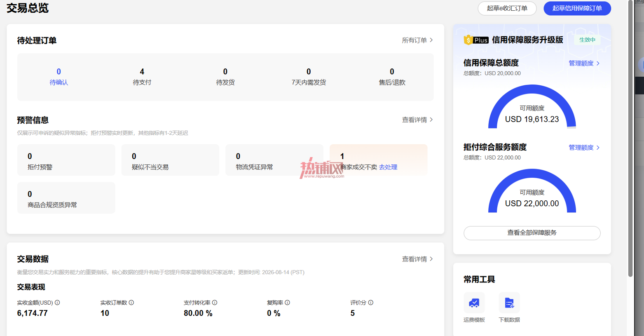Click the 总额度: USD 22,000.00 text
This screenshot has height=336, width=644.
[492, 157]
